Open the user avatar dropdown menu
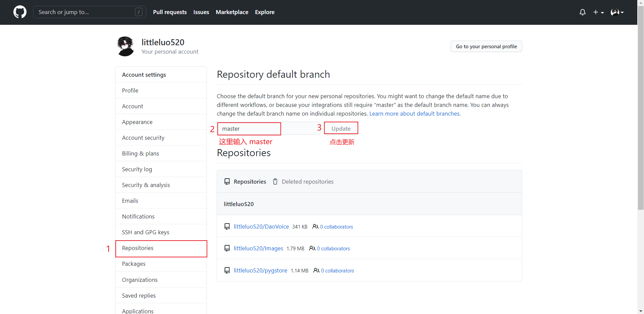 pos(617,12)
